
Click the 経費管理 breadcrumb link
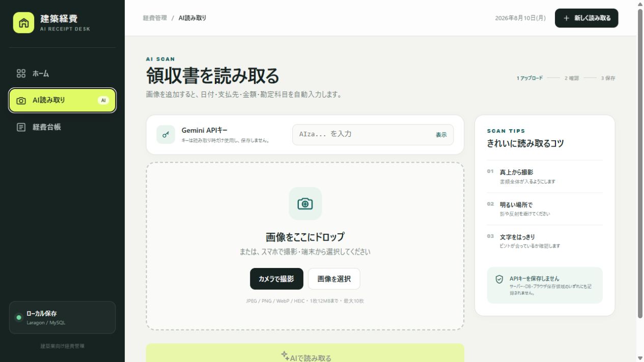155,18
